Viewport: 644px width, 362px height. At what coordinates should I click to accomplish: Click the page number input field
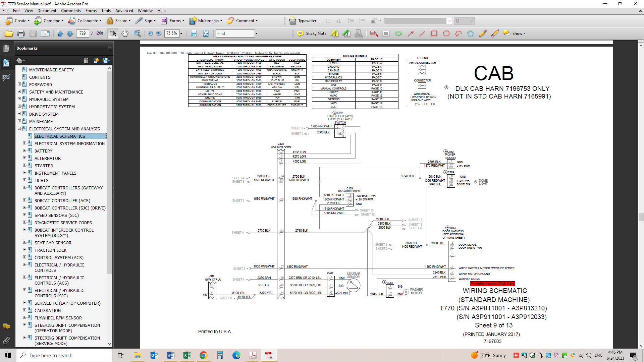click(83, 34)
